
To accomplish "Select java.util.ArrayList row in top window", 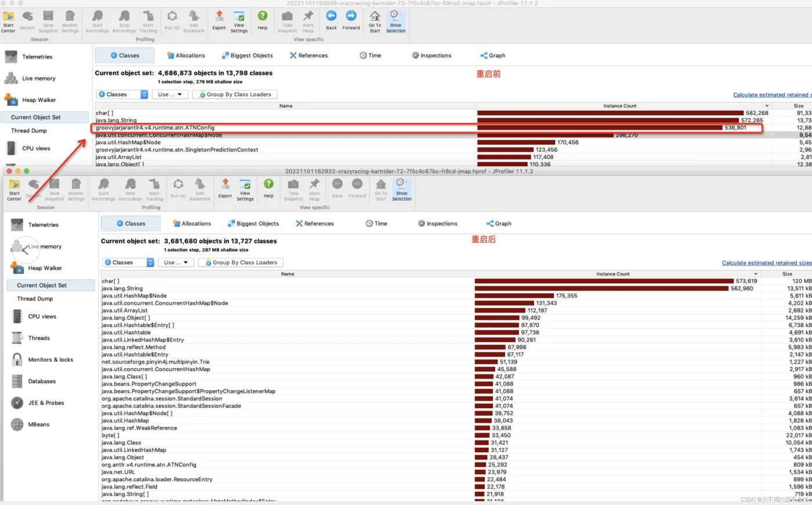I will click(x=453, y=157).
